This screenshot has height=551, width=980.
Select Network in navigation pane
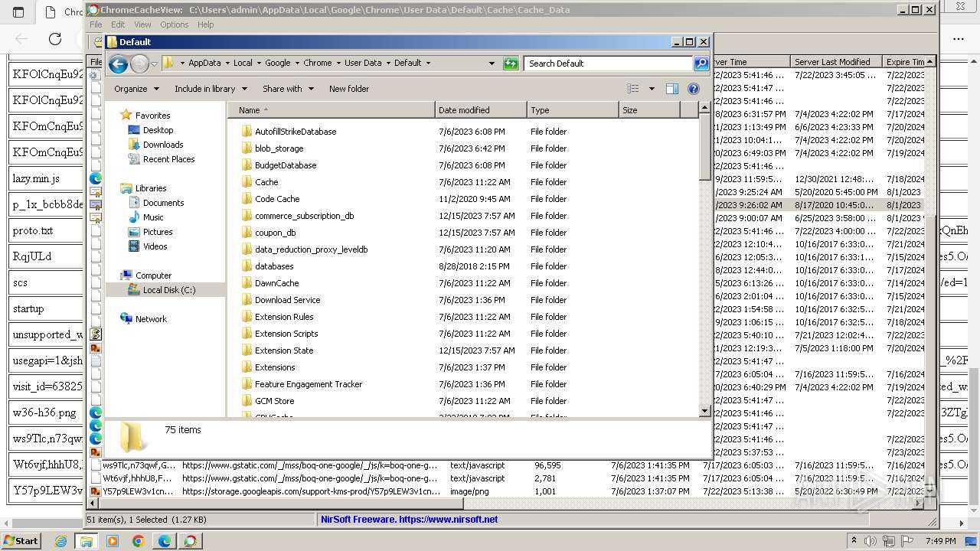151,319
